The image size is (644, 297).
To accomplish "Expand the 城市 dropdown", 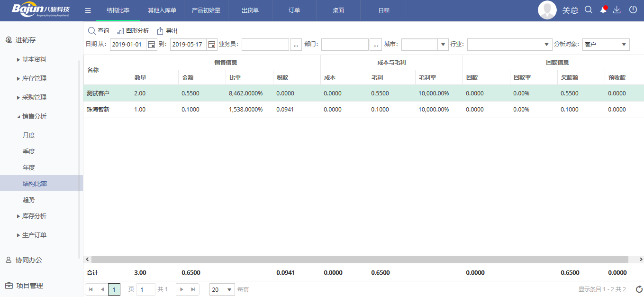I will 443,45.
